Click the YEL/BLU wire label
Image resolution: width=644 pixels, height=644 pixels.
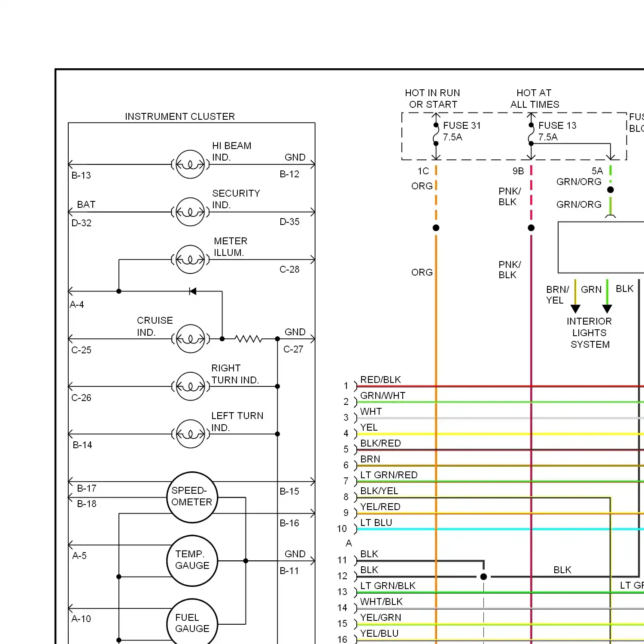pyautogui.click(x=379, y=633)
